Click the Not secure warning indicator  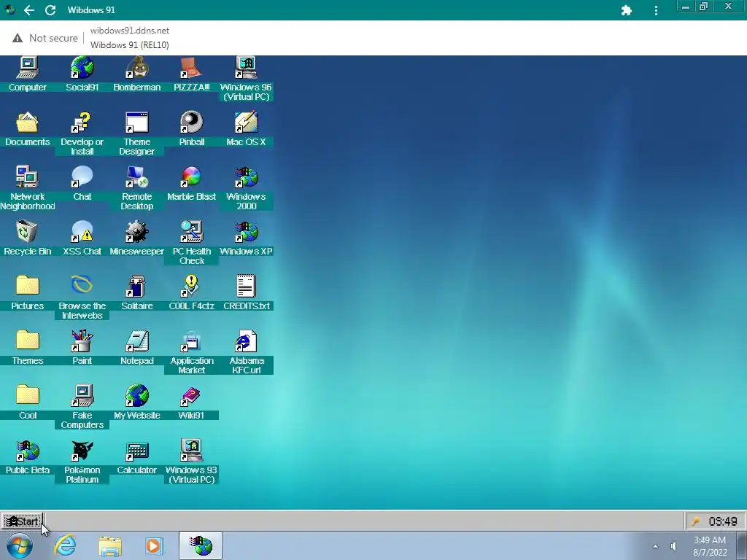(x=44, y=38)
